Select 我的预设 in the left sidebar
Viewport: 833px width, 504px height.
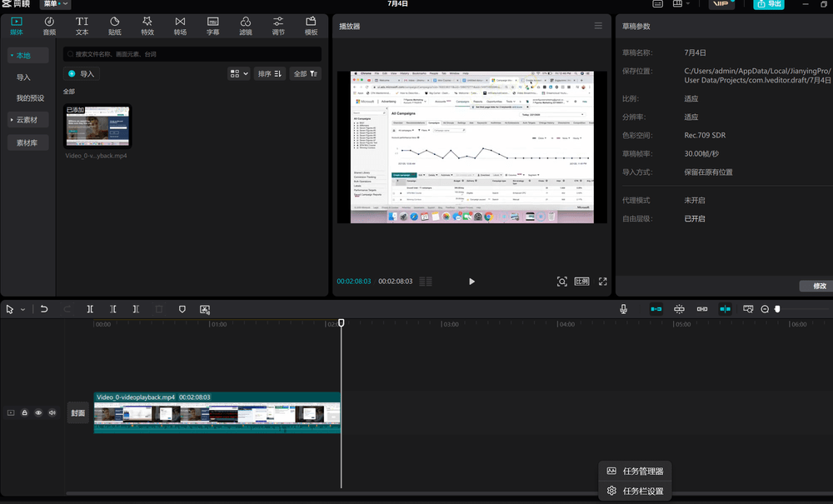pos(30,98)
